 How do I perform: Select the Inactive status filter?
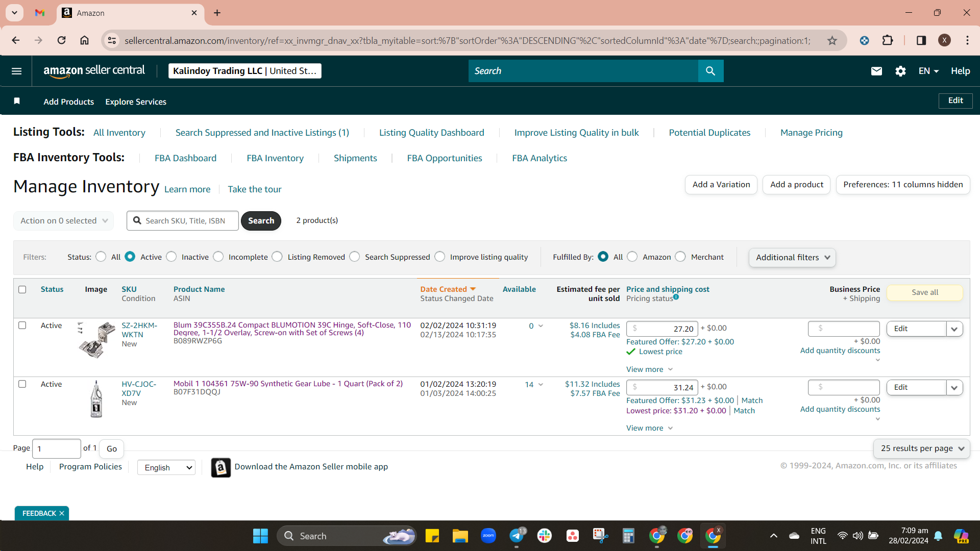(171, 257)
